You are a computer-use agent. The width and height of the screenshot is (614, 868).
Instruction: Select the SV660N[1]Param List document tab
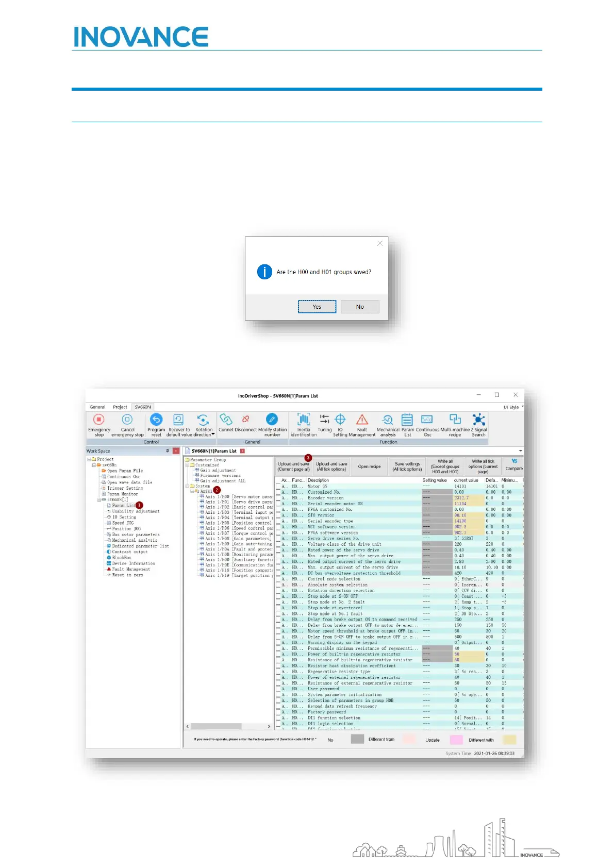(214, 451)
